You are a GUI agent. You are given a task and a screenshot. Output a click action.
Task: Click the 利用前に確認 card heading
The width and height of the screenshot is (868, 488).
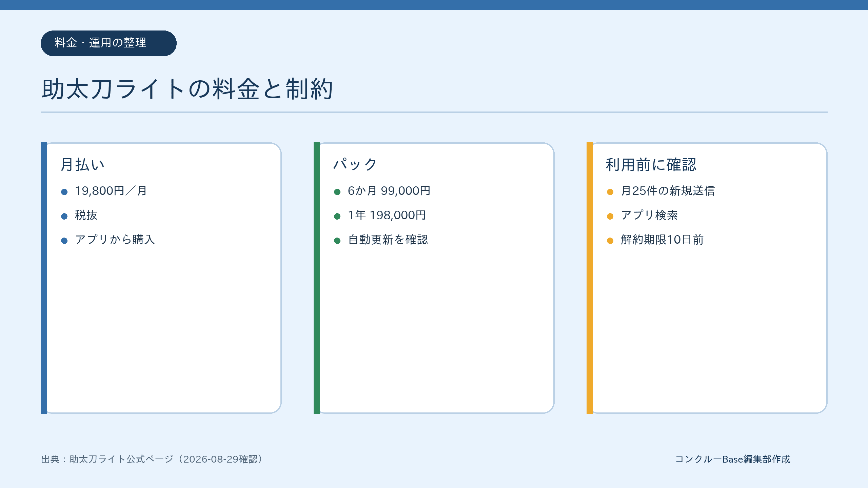[651, 165]
